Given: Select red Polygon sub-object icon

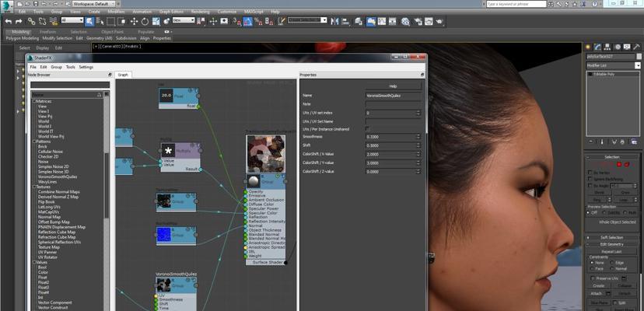Looking at the screenshot, I should 619,165.
